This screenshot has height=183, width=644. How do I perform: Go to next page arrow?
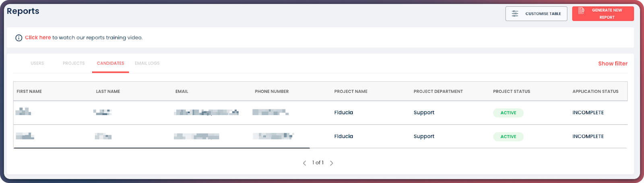(x=332, y=163)
